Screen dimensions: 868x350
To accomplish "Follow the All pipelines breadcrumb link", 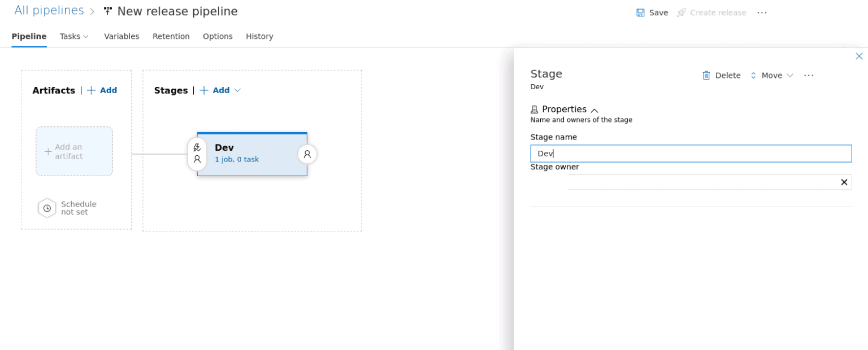I will point(49,11).
